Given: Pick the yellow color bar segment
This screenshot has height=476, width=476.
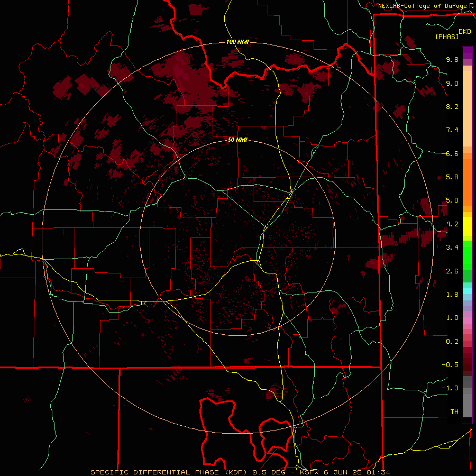Looking at the screenshot, I should tap(467, 226).
